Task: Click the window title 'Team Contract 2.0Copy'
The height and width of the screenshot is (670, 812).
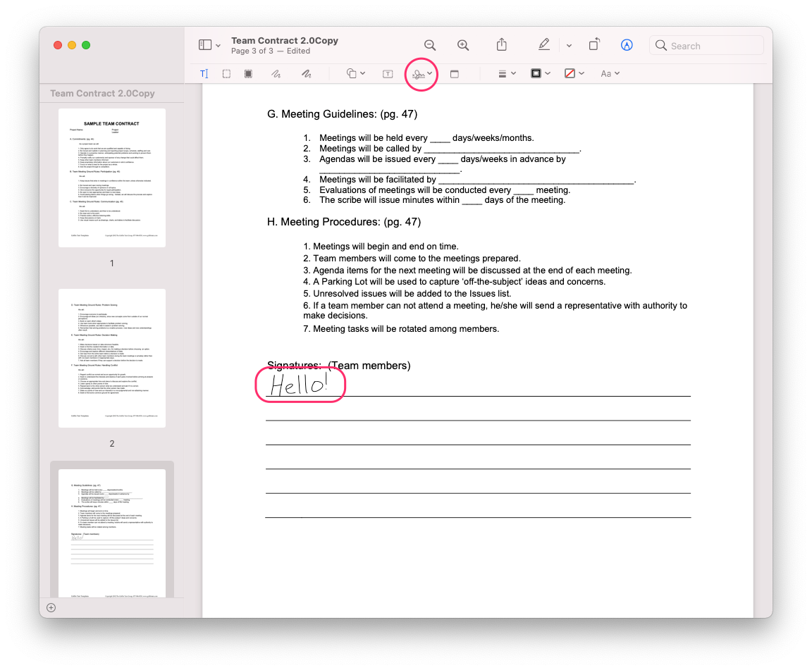Action: click(284, 40)
